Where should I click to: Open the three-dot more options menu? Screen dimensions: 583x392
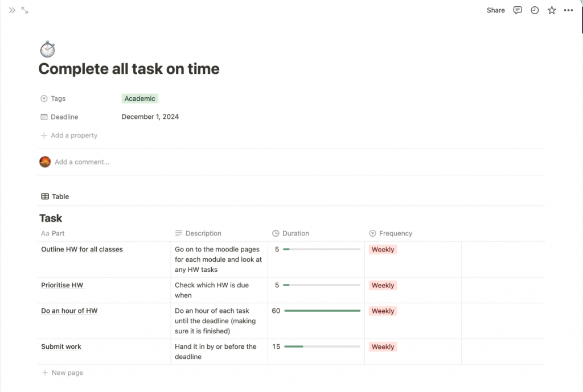568,10
